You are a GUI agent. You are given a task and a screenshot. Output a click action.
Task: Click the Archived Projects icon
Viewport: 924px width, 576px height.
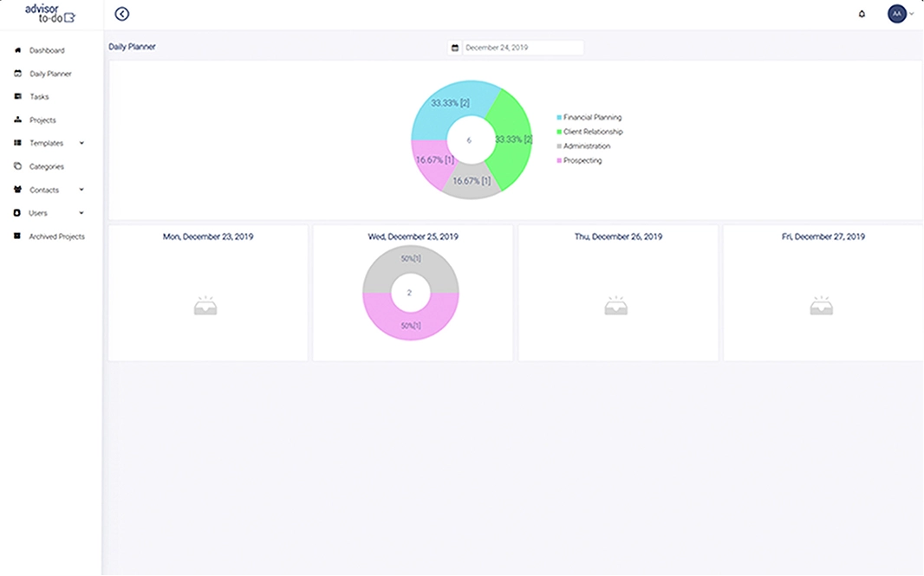click(x=18, y=236)
